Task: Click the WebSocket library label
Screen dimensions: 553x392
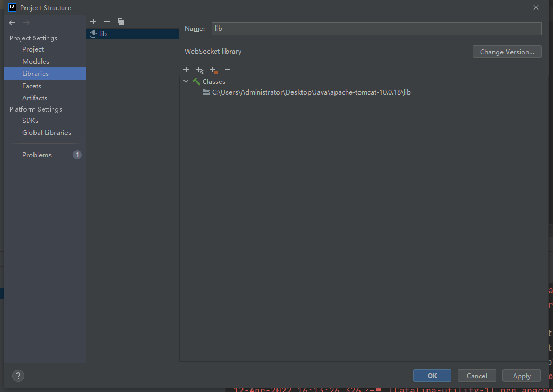Action: coord(213,52)
